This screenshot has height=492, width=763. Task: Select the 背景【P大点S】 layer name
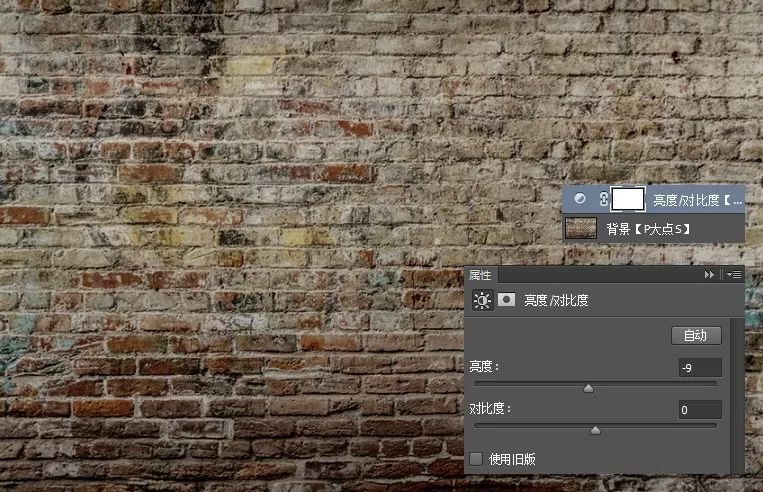click(648, 229)
